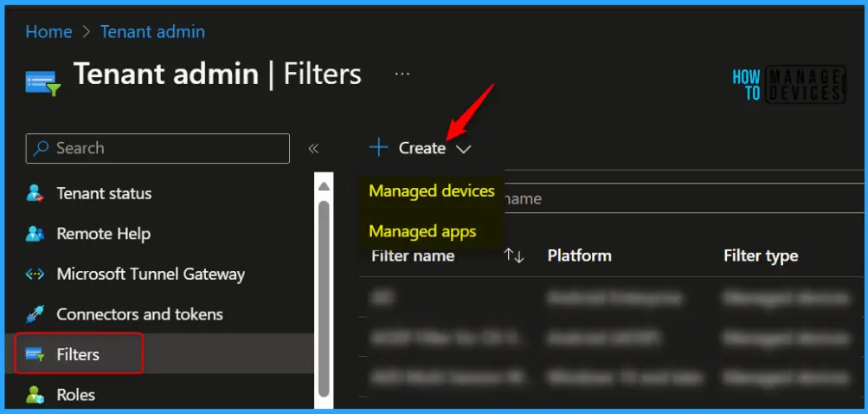This screenshot has height=414, width=868.
Task: Open Tenant status in sidebar
Action: [104, 194]
